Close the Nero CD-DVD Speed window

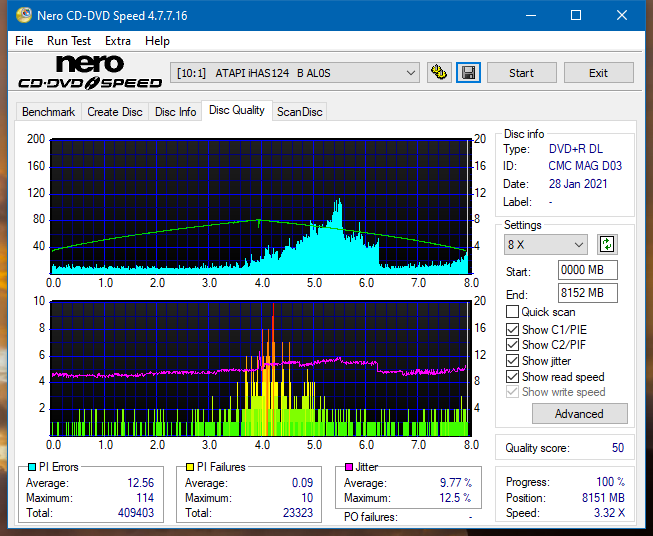[622, 15]
